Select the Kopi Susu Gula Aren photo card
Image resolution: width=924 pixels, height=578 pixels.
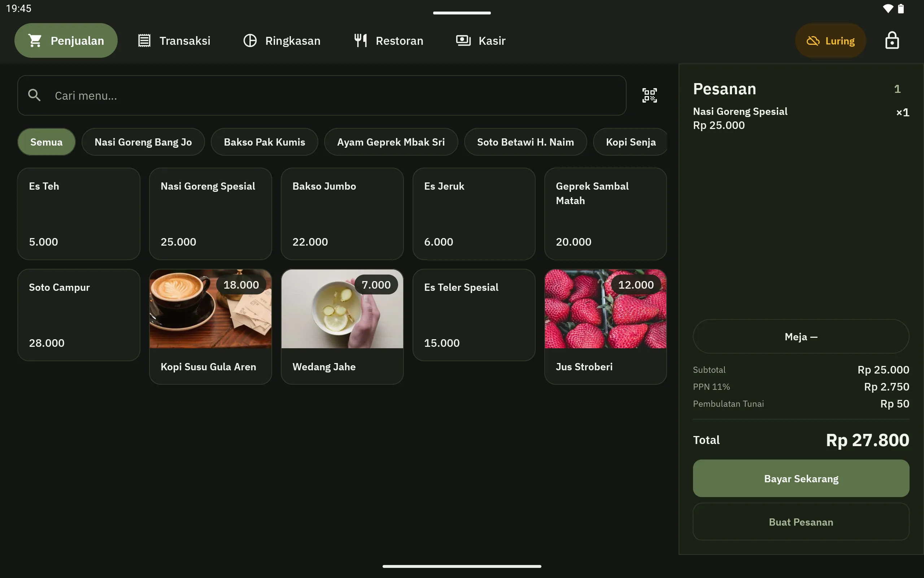tap(210, 327)
